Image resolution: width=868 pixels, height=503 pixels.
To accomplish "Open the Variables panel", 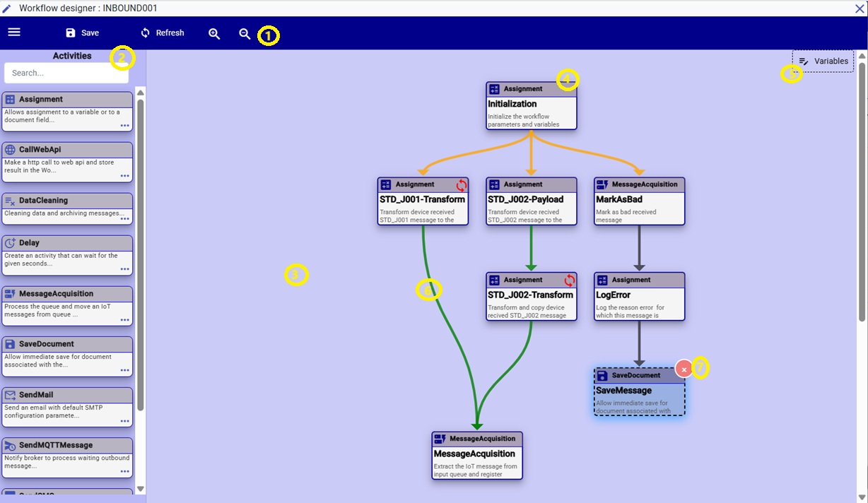I will (x=823, y=61).
